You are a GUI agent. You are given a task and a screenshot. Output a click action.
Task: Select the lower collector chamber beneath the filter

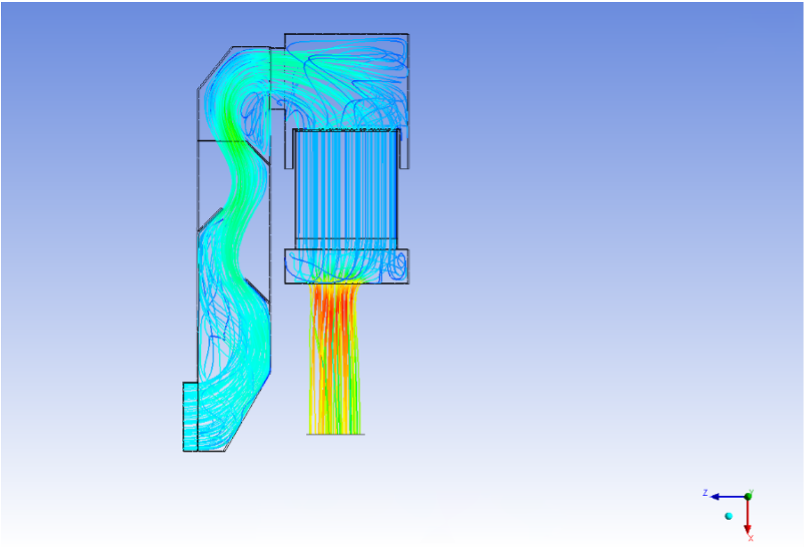coord(345,267)
